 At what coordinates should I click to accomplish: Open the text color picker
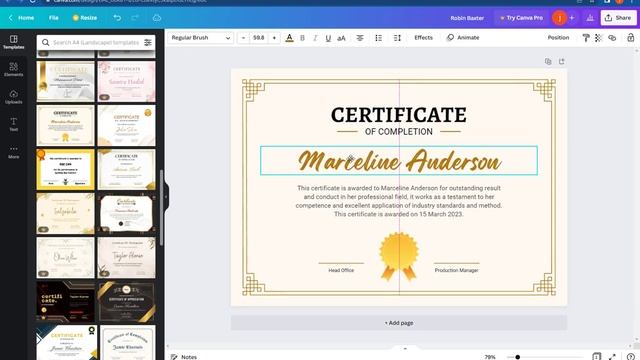coord(289,38)
